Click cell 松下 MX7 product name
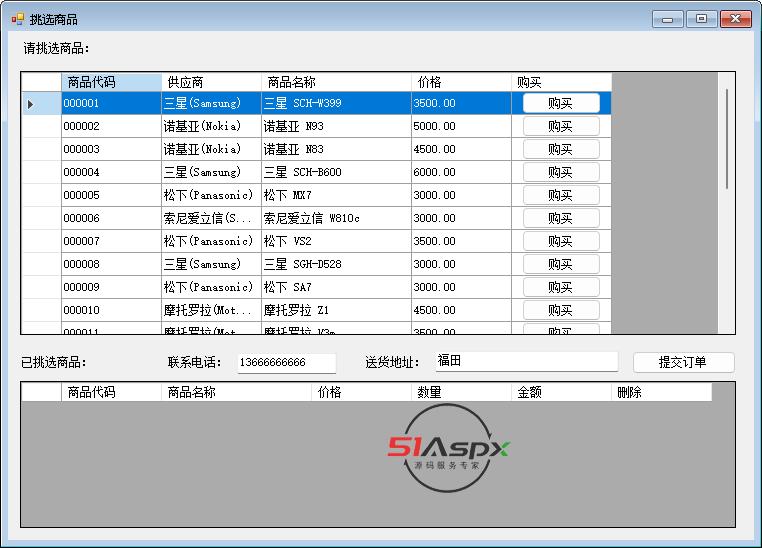 click(x=336, y=195)
